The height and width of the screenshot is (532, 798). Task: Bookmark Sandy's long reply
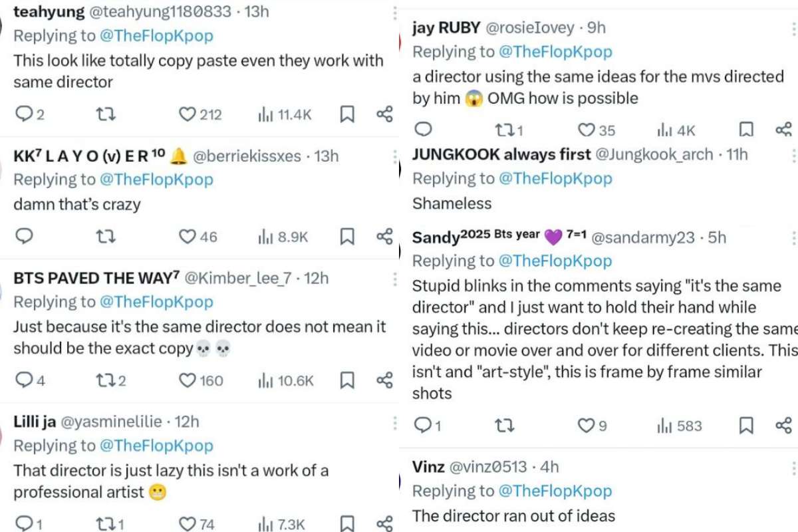click(746, 425)
